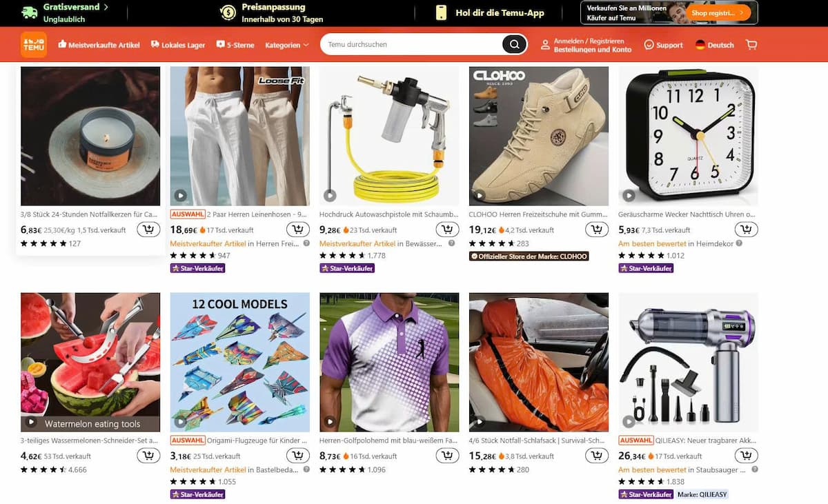Screen dimensions: 828x504
Task: Open Meistverkaufte Artikel tab
Action: (99, 45)
